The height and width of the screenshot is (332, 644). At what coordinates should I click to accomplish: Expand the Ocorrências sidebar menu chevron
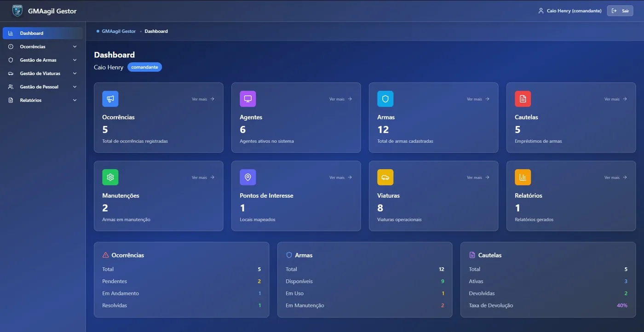(x=75, y=46)
